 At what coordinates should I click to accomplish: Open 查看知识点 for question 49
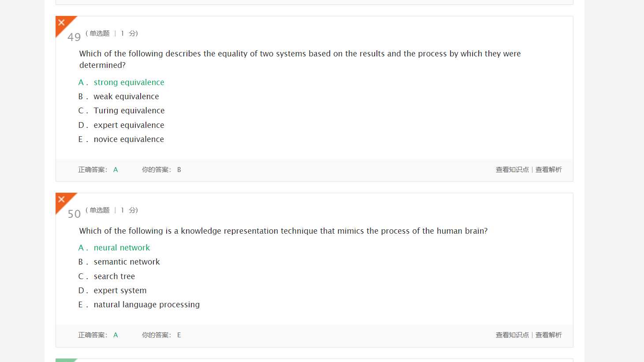click(512, 170)
